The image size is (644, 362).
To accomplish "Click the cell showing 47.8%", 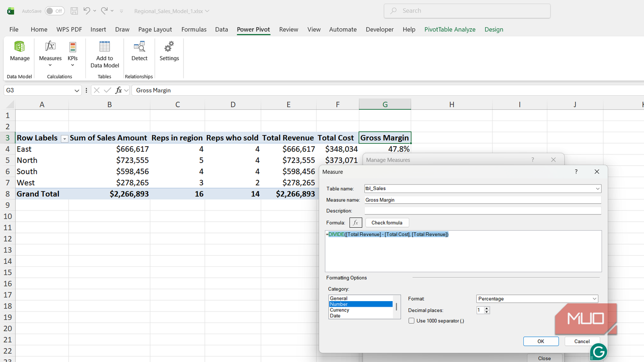I will pyautogui.click(x=385, y=149).
